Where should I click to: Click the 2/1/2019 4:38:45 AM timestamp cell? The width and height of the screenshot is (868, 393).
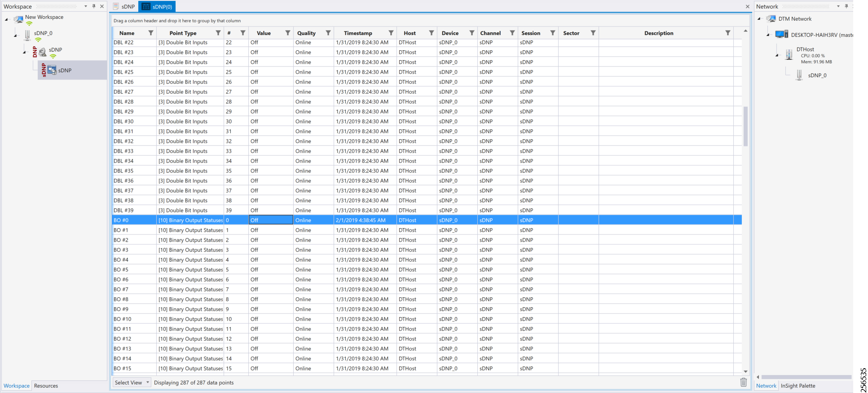pos(365,220)
